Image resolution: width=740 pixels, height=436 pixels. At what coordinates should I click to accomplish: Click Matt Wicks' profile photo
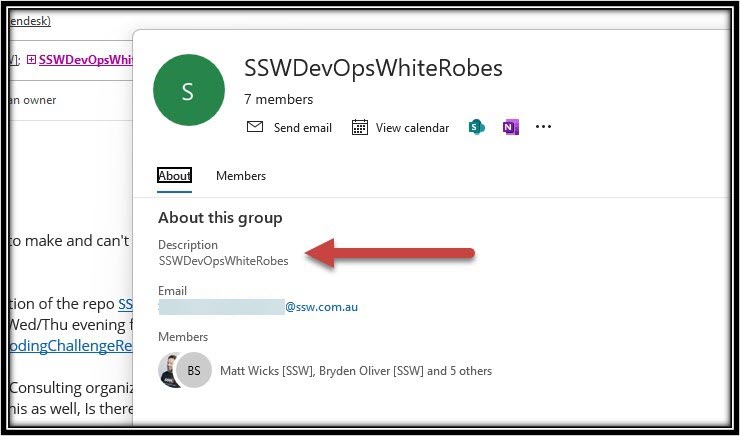coord(169,370)
